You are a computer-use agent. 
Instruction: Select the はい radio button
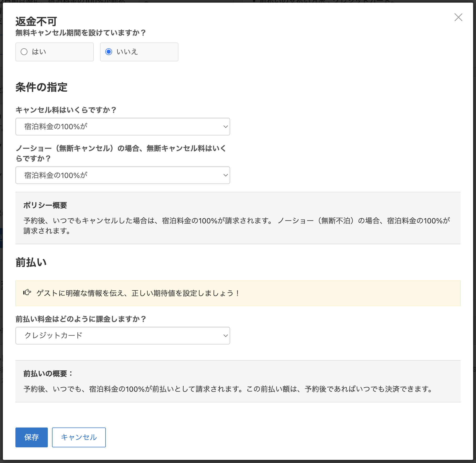24,52
